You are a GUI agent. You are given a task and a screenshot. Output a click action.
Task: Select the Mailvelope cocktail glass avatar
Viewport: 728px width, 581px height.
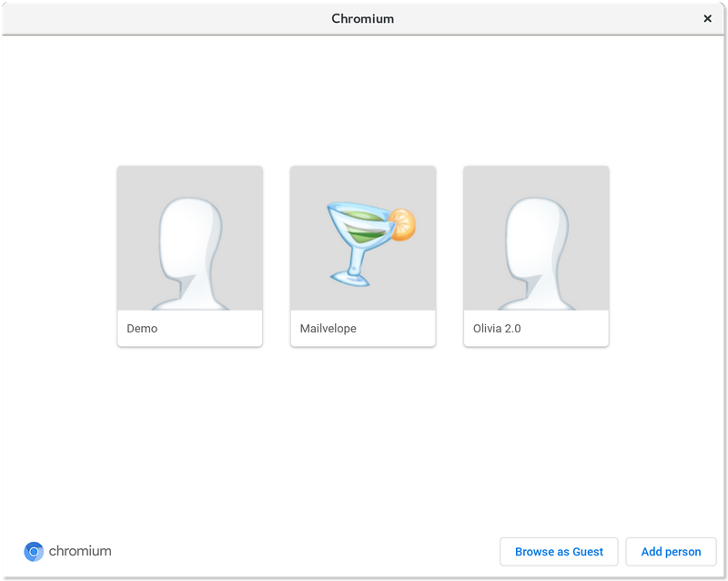363,238
